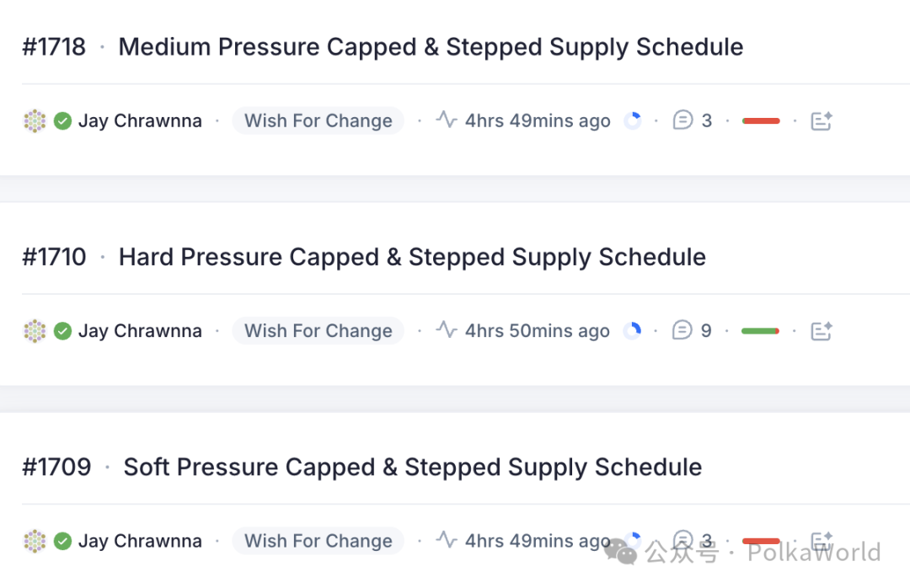Screen dimensions: 910x588
Task: Click the activity pulse icon on proposal #1718
Action: [447, 120]
